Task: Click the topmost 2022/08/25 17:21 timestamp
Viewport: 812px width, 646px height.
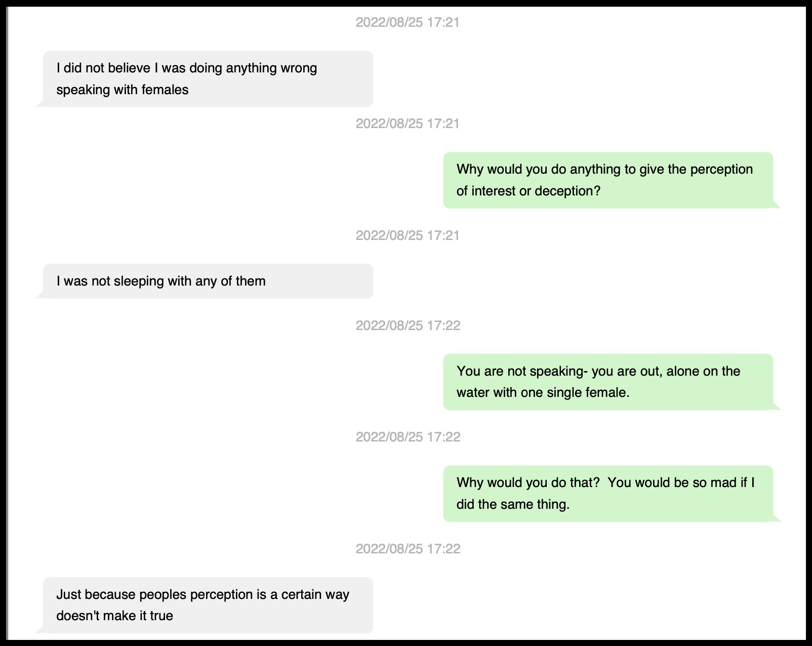Action: [408, 22]
